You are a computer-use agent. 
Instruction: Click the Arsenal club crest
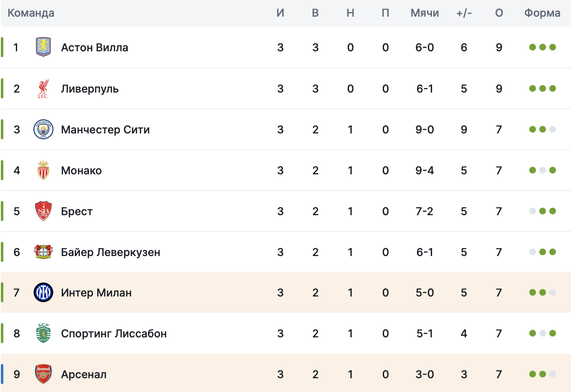click(43, 374)
